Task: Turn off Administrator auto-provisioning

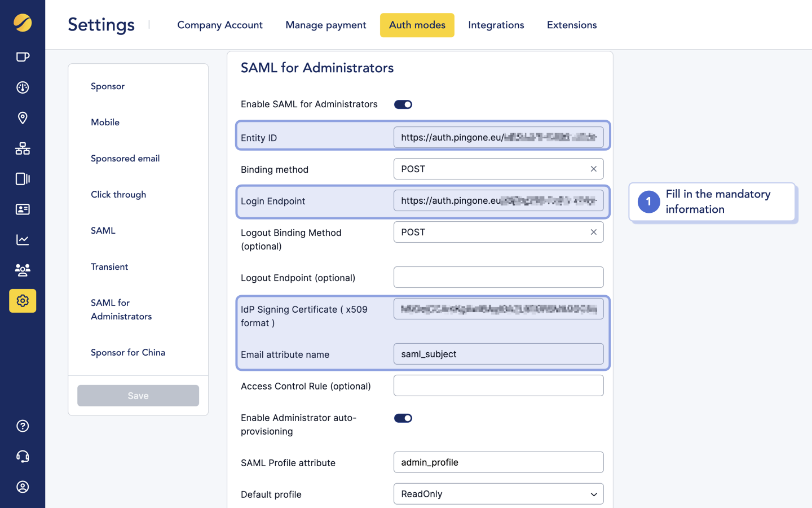Action: 403,418
